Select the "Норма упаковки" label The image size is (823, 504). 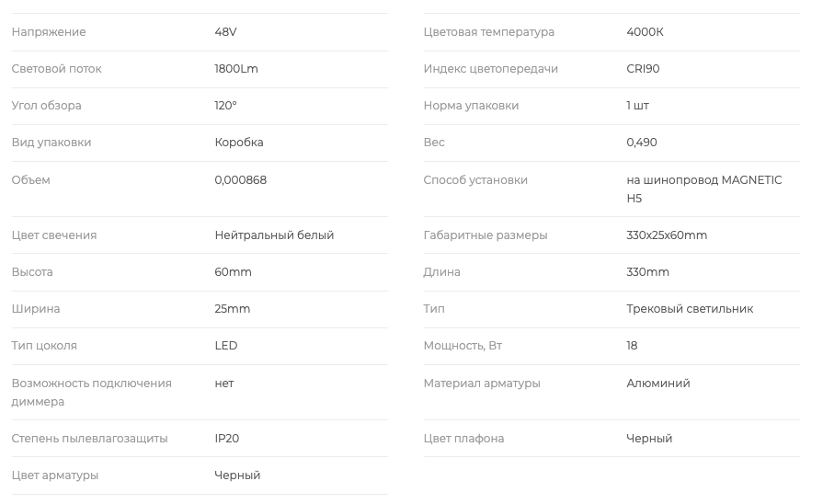[471, 106]
